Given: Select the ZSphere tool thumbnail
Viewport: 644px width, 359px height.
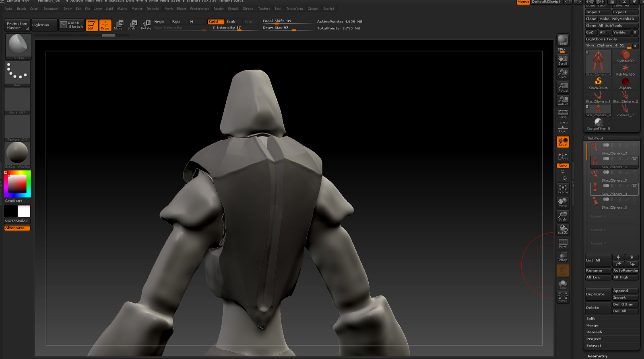Looking at the screenshot, I should click(625, 83).
